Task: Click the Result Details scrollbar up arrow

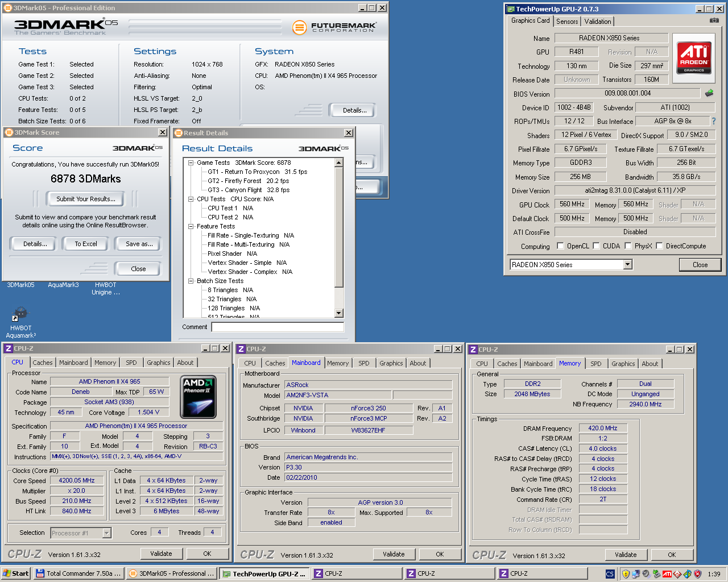Action: [339, 163]
